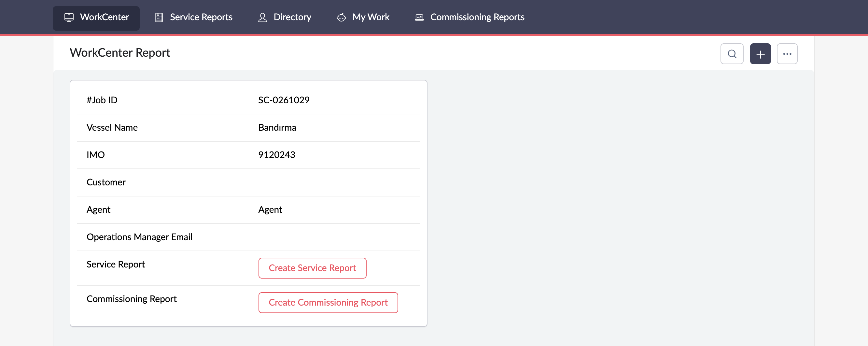
Task: Select the My Work tab label
Action: point(371,17)
